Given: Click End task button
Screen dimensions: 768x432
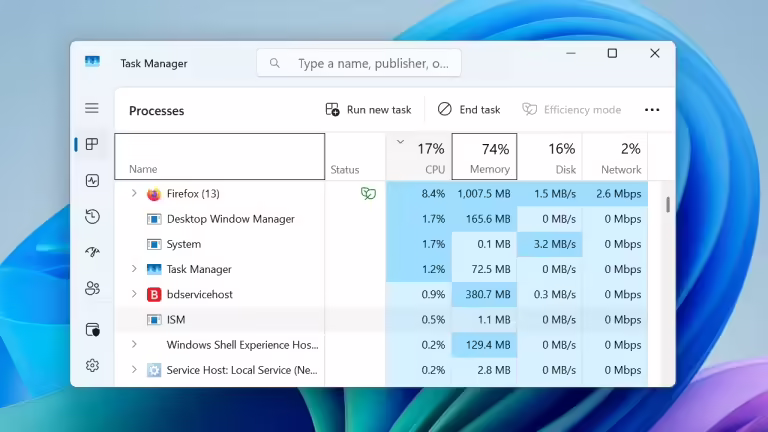Looking at the screenshot, I should (469, 110).
